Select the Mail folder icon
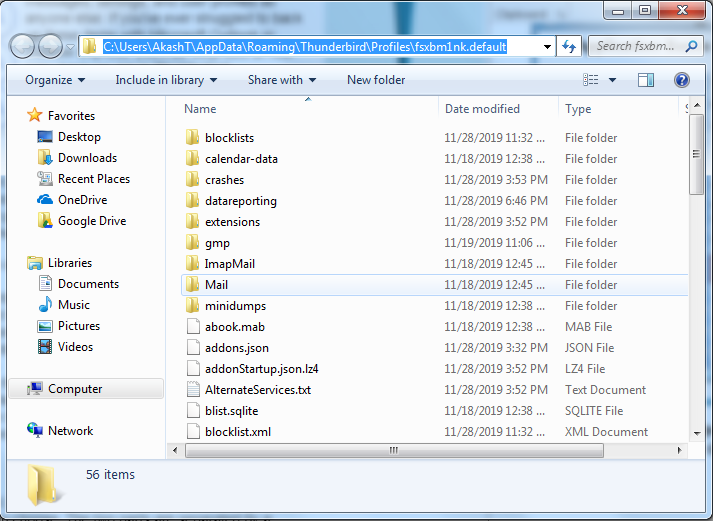 coord(193,284)
